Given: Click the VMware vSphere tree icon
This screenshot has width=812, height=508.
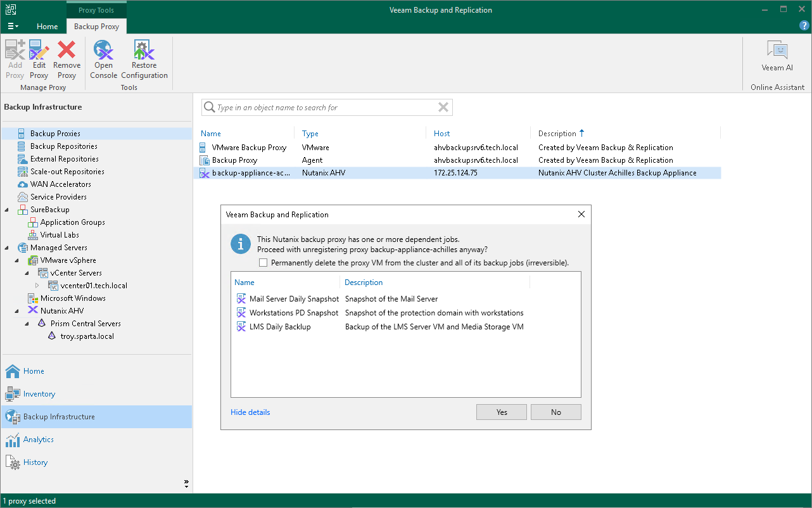Looking at the screenshot, I should pos(33,260).
